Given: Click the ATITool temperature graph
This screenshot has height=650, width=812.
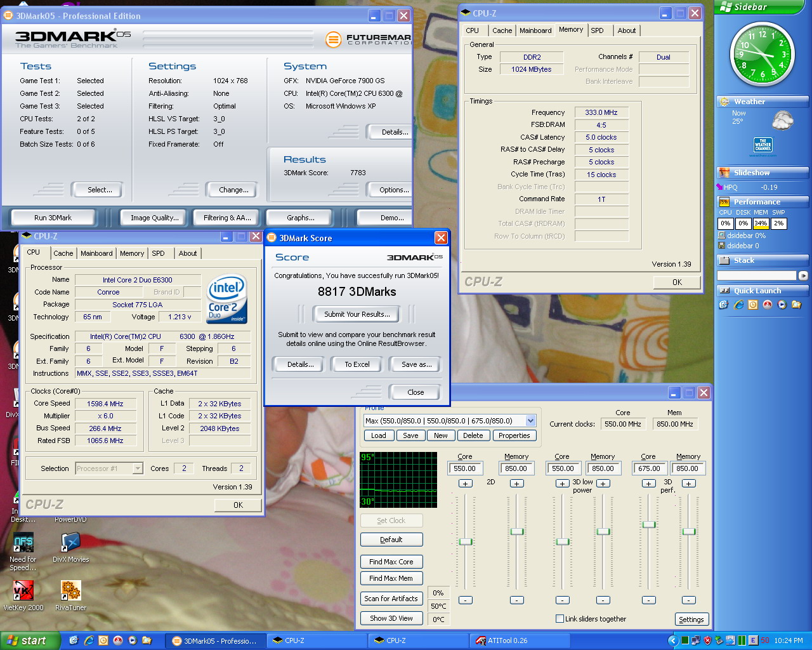Looking at the screenshot, I should (398, 480).
